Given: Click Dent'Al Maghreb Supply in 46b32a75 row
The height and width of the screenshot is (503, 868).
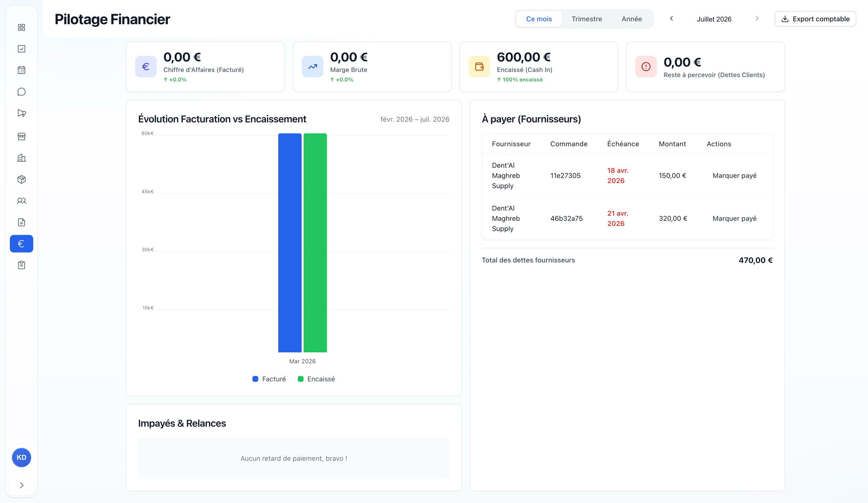Looking at the screenshot, I should pyautogui.click(x=506, y=219).
